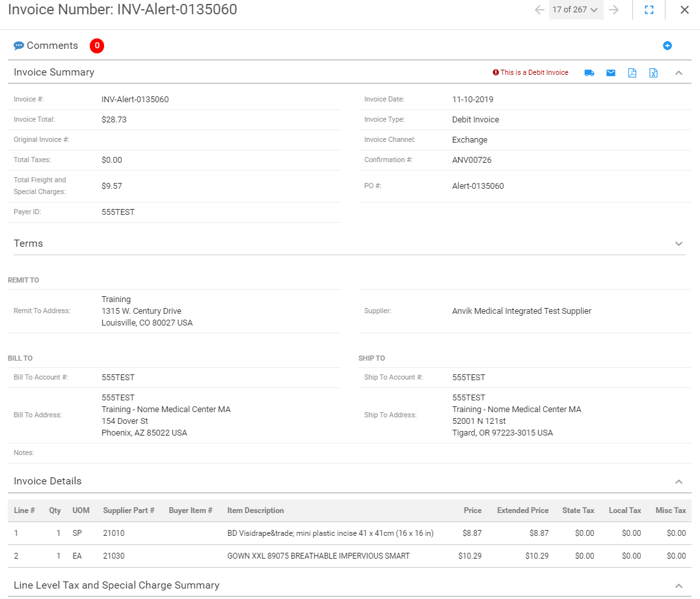Click the truck shipping icon
Viewport: 700px width, 599px height.
589,73
